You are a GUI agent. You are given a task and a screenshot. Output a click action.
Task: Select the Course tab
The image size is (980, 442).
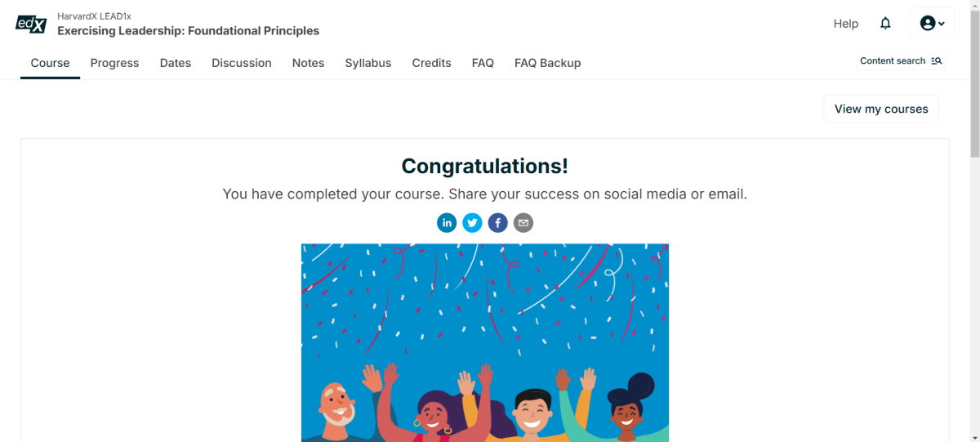(x=51, y=63)
